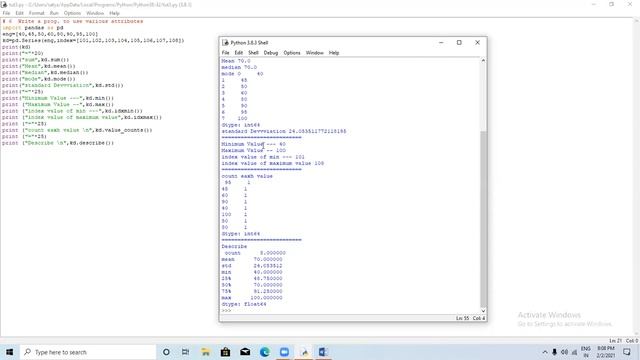Open network status in system tray
Screen dimensions: 640x360
tap(574, 352)
